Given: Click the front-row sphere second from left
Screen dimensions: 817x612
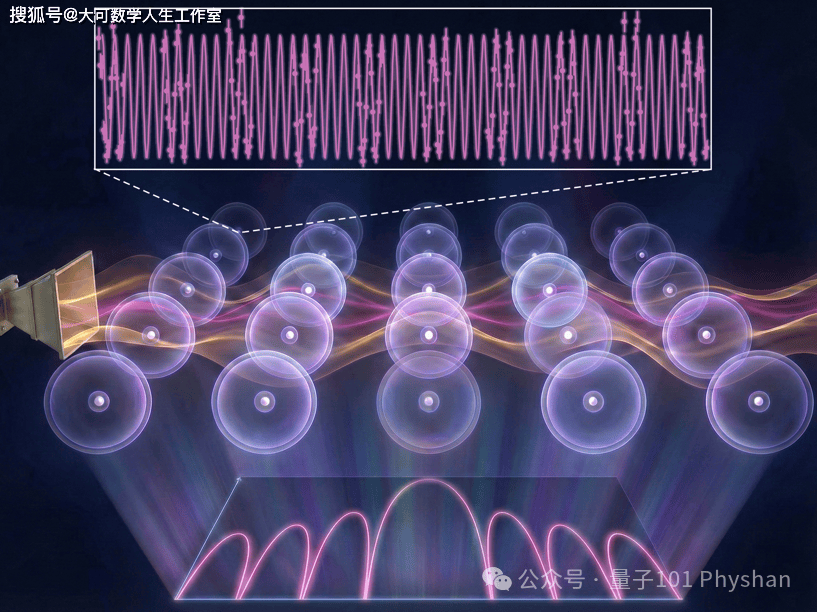Looking at the screenshot, I should click(x=264, y=402).
